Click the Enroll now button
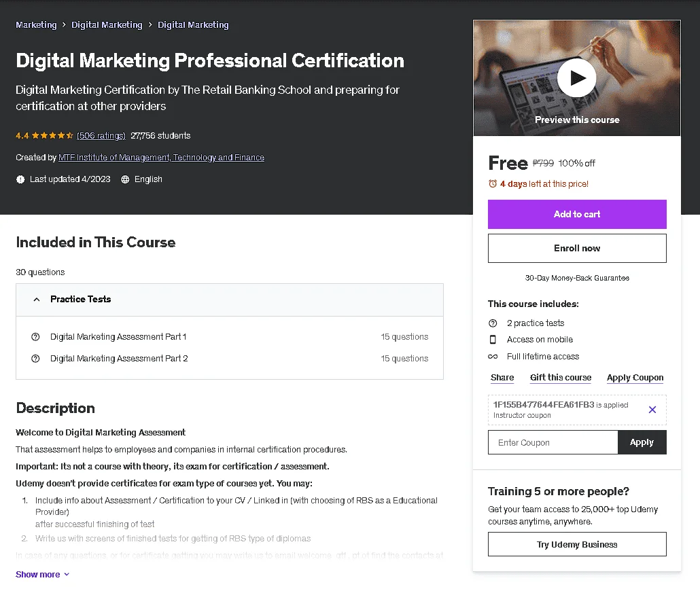This screenshot has width=700, height=608. coord(577,248)
